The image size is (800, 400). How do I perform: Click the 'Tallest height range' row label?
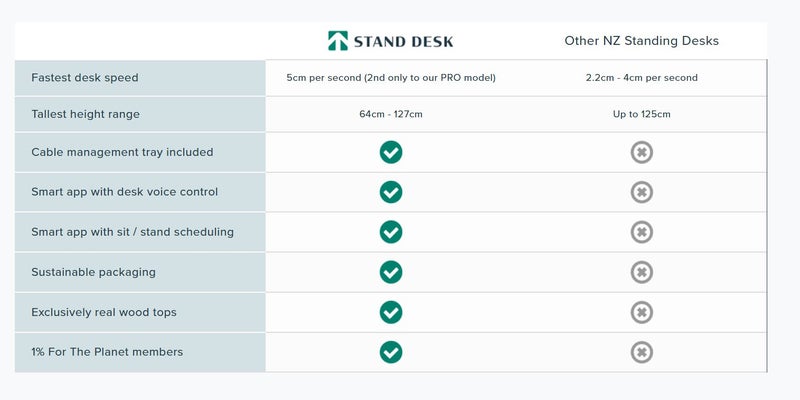tap(85, 114)
